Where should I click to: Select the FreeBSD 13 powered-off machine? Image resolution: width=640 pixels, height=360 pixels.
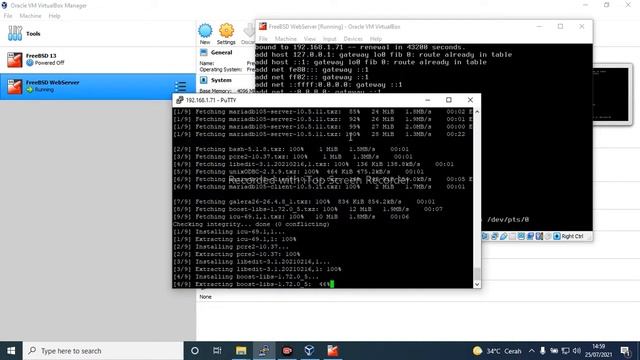[98, 60]
